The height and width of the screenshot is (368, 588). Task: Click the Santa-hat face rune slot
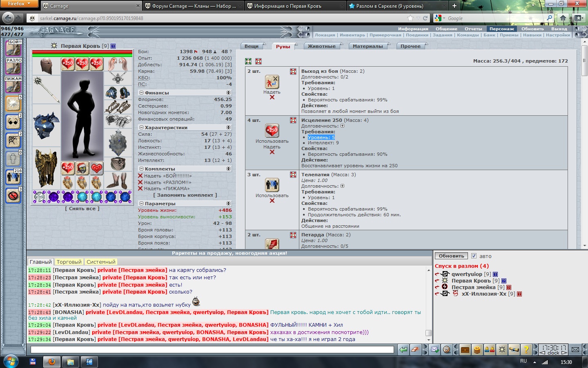click(x=82, y=168)
